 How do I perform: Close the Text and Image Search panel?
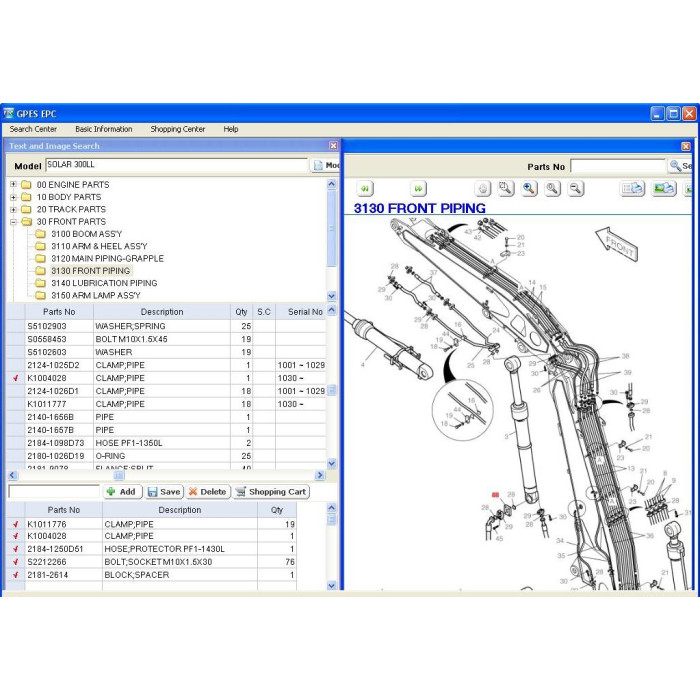tap(333, 146)
